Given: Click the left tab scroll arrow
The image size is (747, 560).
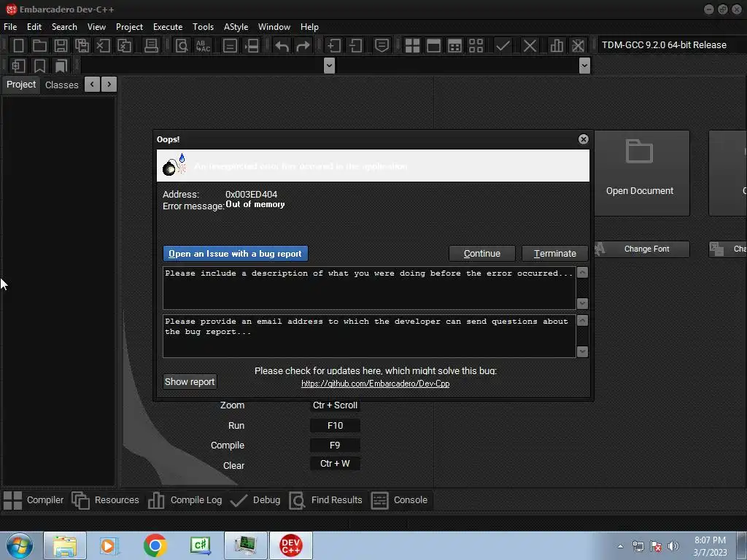Looking at the screenshot, I should [x=92, y=85].
